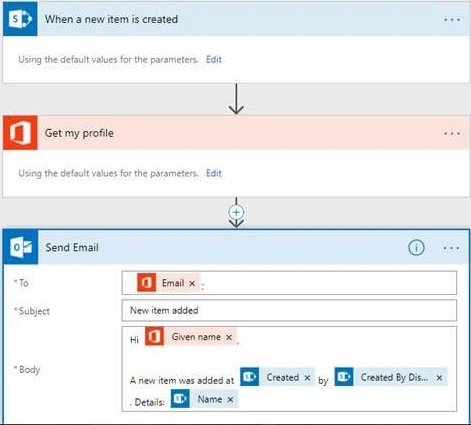The image size is (471, 425).
Task: Click SharePoint icon in Created By token
Action: click(344, 377)
